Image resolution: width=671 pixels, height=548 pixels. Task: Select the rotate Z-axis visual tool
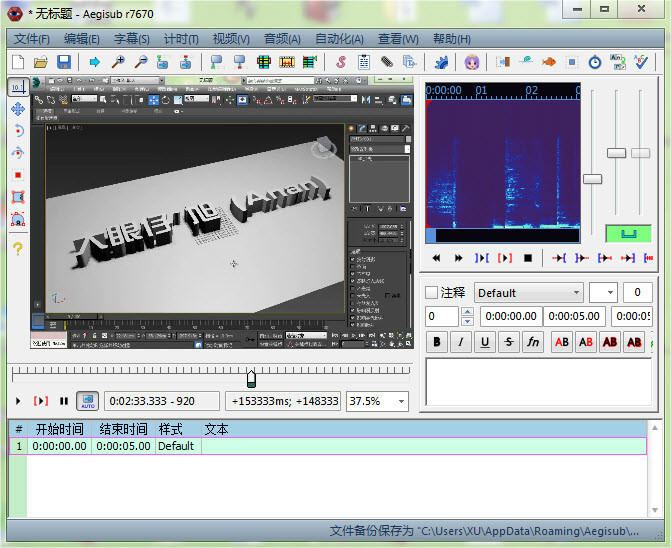coord(18,131)
